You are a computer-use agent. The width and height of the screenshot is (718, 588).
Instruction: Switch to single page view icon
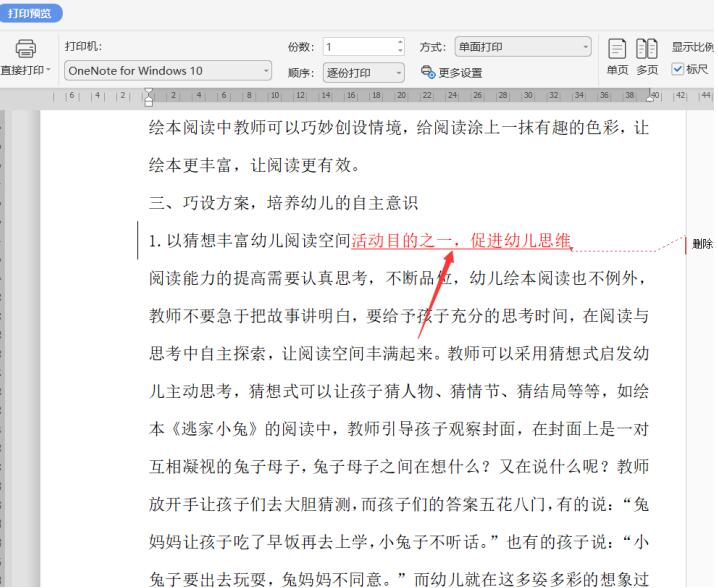617,49
